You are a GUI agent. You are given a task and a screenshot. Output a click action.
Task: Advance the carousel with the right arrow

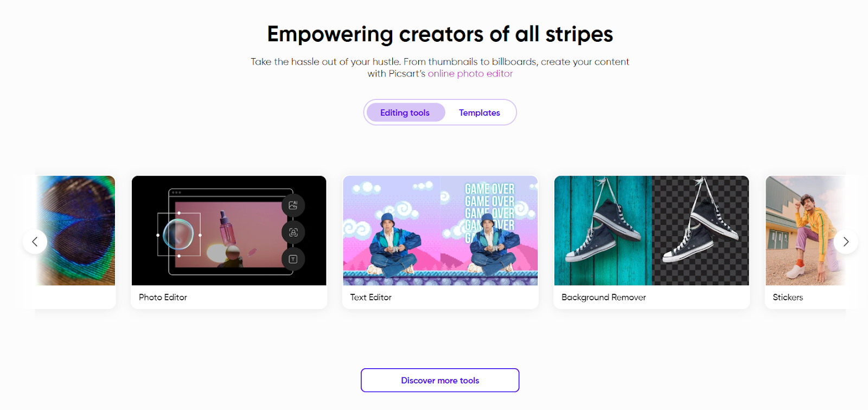pyautogui.click(x=845, y=242)
